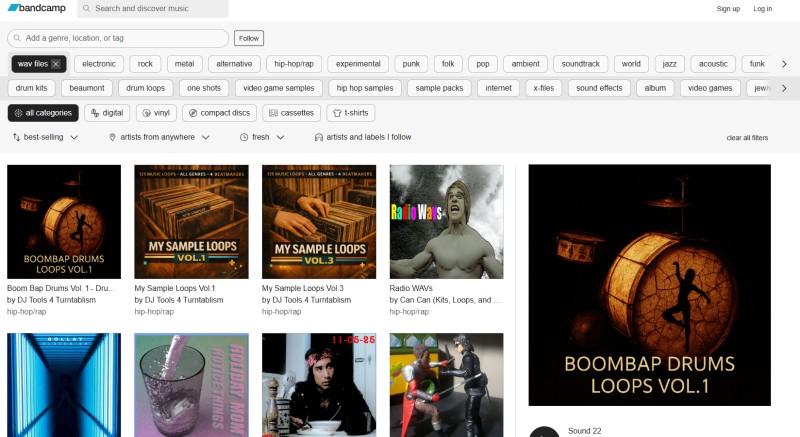Select the punk genre tag
The height and width of the screenshot is (437, 800).
[411, 64]
